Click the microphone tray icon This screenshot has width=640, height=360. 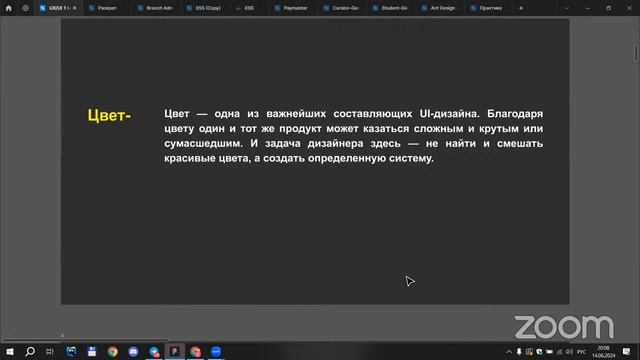[519, 352]
